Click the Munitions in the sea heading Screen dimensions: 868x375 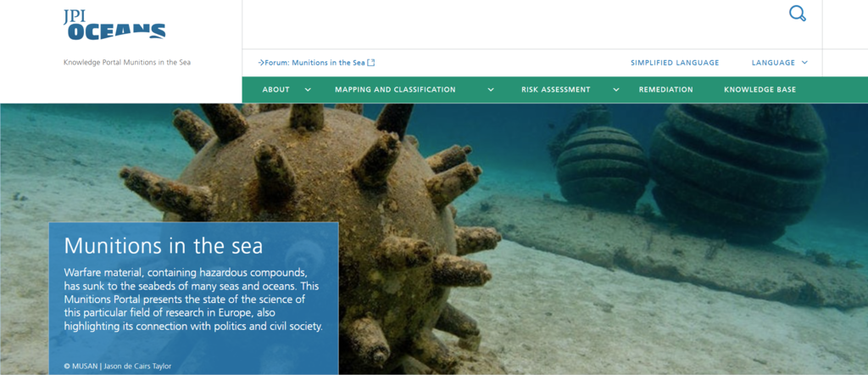coord(164,245)
